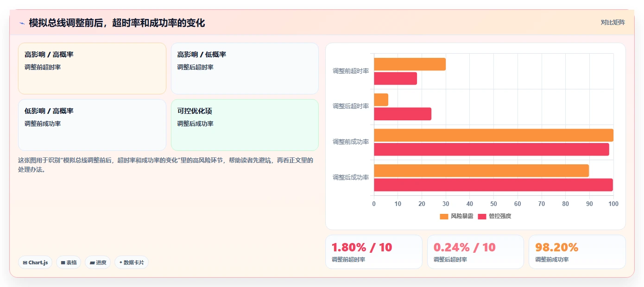Click the x-axis tick label 100

coord(613,204)
